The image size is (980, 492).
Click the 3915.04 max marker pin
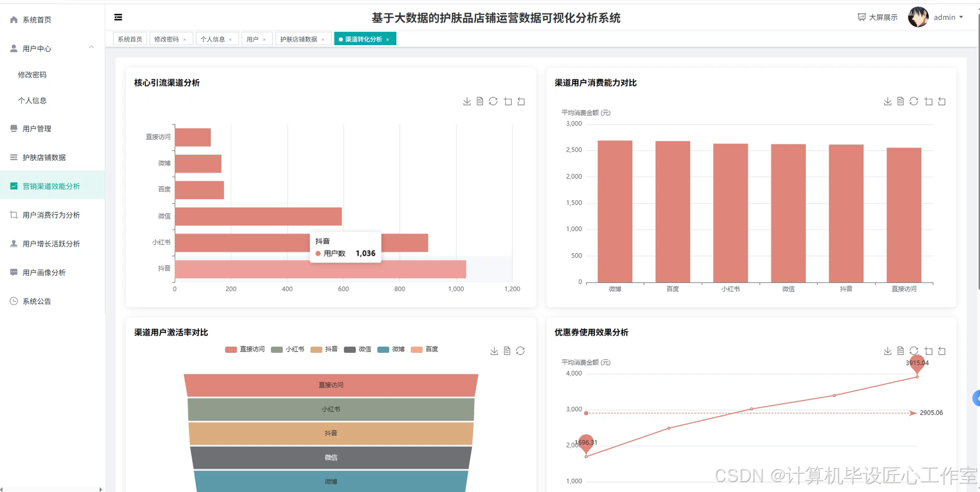point(917,365)
